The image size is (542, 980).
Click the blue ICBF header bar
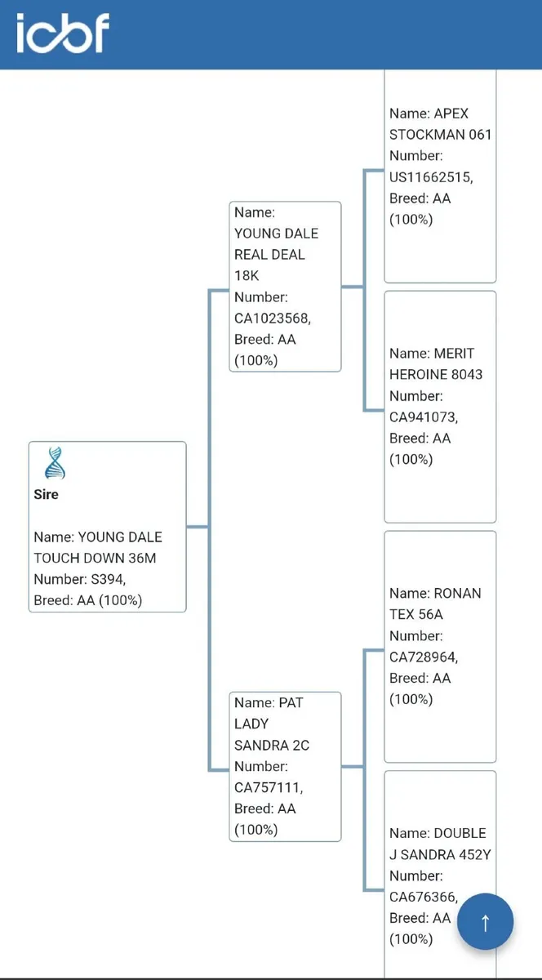(x=327, y=34)
